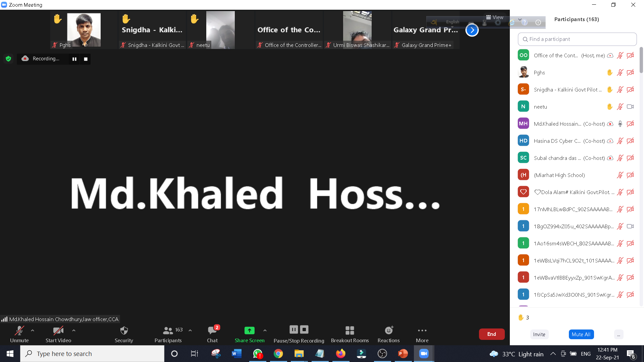The width and height of the screenshot is (644, 362).
Task: Click the taskbar search box
Action: tap(92, 354)
